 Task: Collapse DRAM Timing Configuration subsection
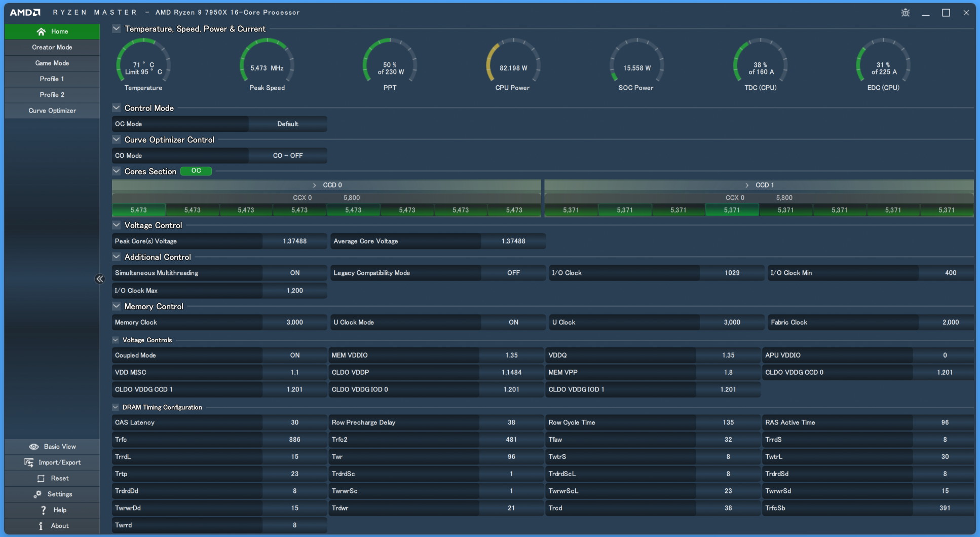pos(116,407)
